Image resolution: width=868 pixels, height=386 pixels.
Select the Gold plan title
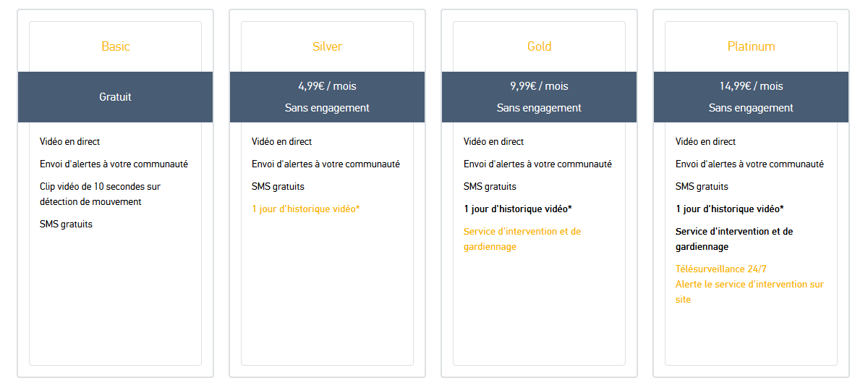point(539,46)
